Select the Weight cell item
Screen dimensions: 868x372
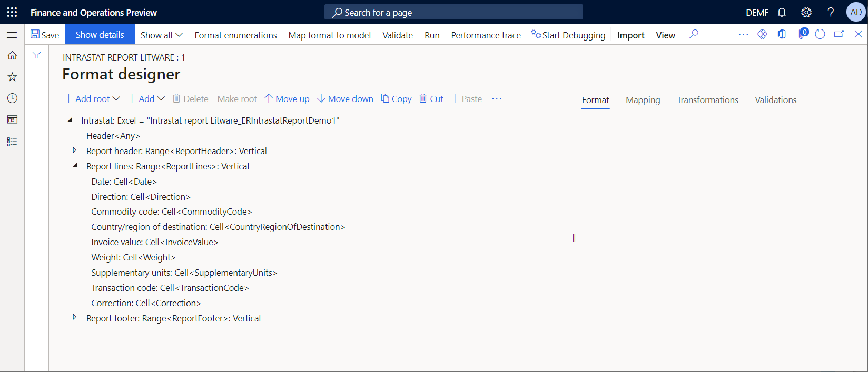(133, 257)
